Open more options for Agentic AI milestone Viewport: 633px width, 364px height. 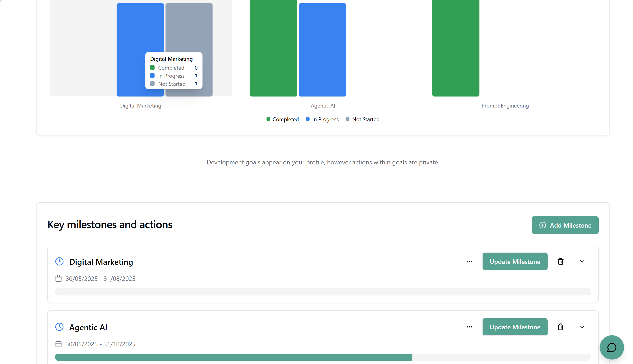(x=469, y=327)
